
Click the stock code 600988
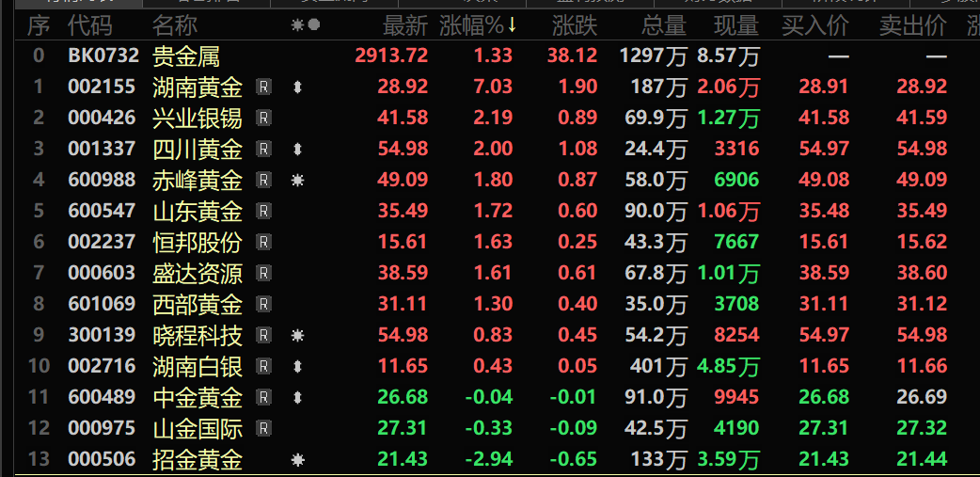tap(102, 180)
